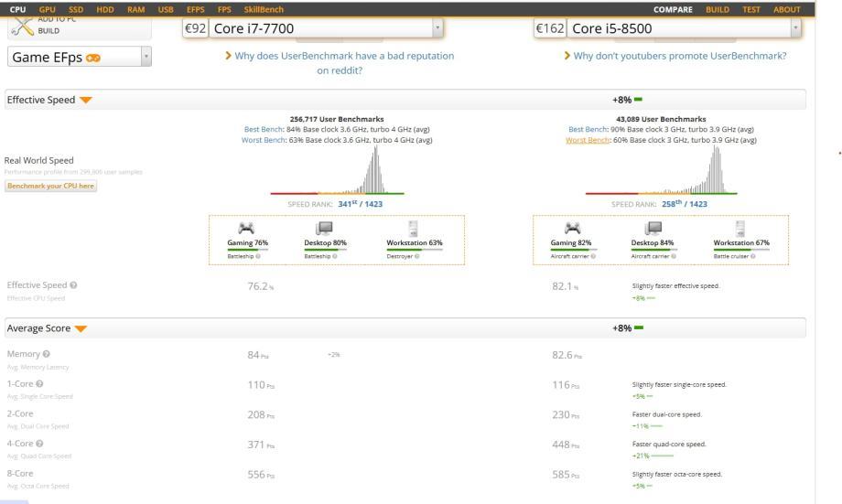Image resolution: width=842 pixels, height=504 pixels.
Task: Click the Gaming 82% gamepad icon
Action: 572,228
